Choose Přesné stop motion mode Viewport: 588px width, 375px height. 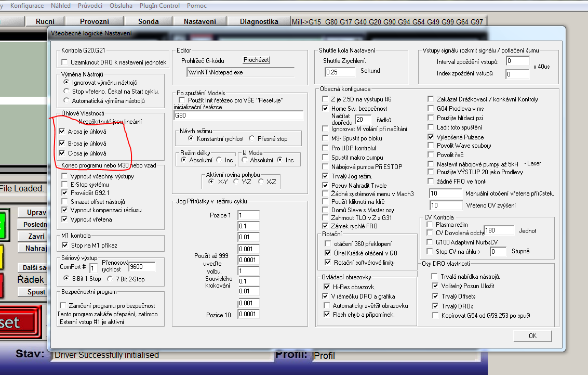click(252, 139)
